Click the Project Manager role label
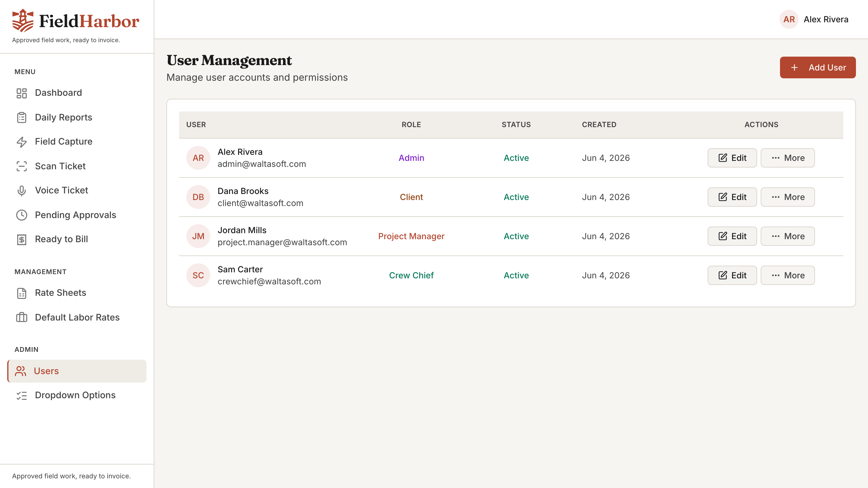This screenshot has width=868, height=488. [411, 236]
